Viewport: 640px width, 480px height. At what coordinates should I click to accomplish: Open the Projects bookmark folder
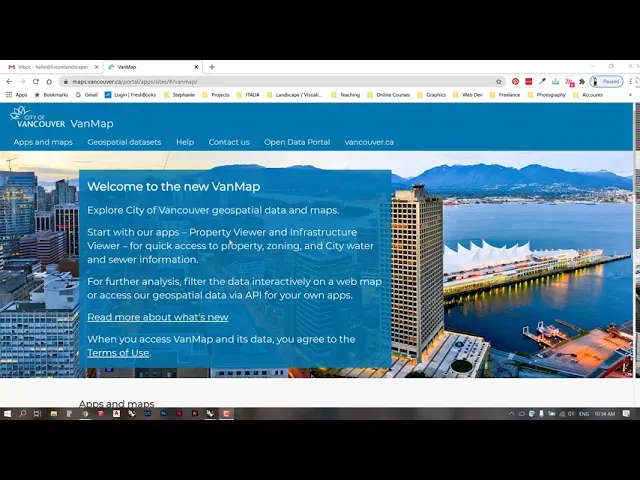pos(215,94)
